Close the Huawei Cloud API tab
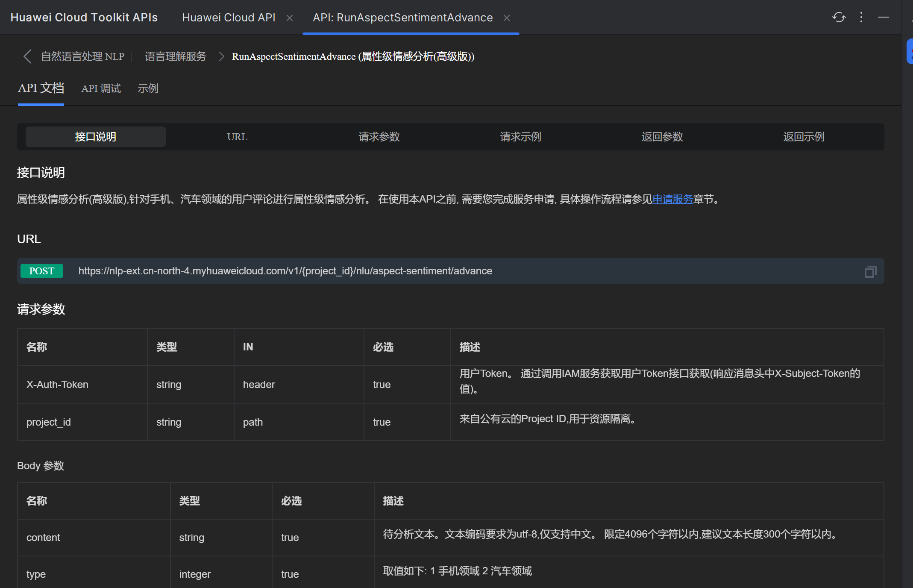The height and width of the screenshot is (588, 913). pyautogui.click(x=290, y=18)
